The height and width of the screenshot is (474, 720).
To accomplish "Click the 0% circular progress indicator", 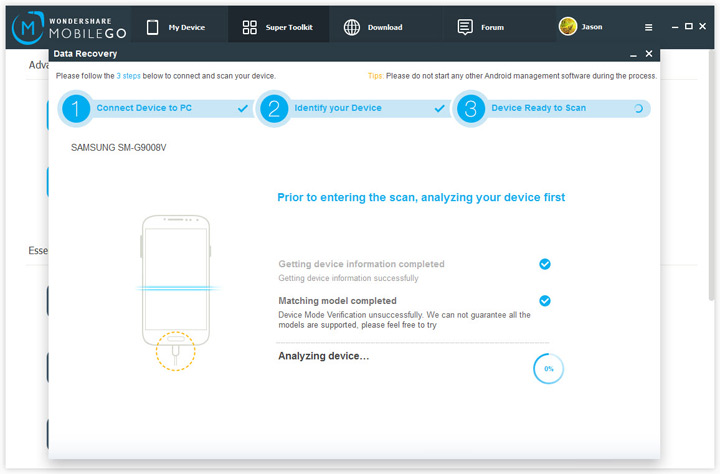I will 548,368.
